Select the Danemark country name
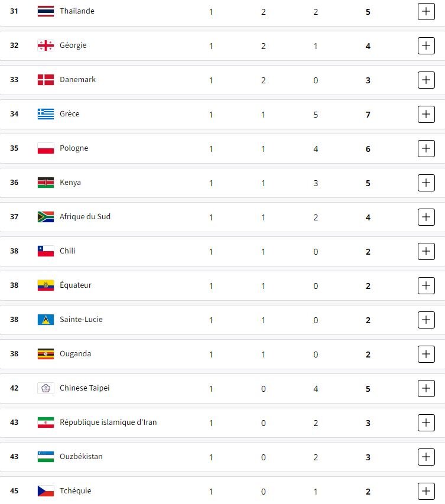 tap(77, 80)
